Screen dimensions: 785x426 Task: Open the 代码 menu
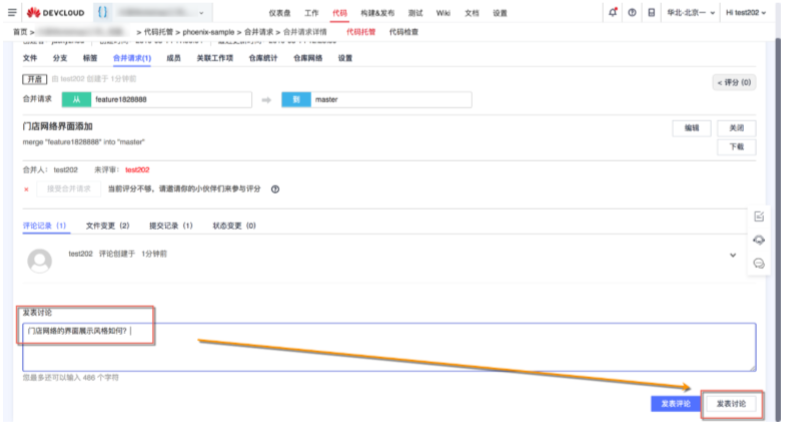[339, 13]
